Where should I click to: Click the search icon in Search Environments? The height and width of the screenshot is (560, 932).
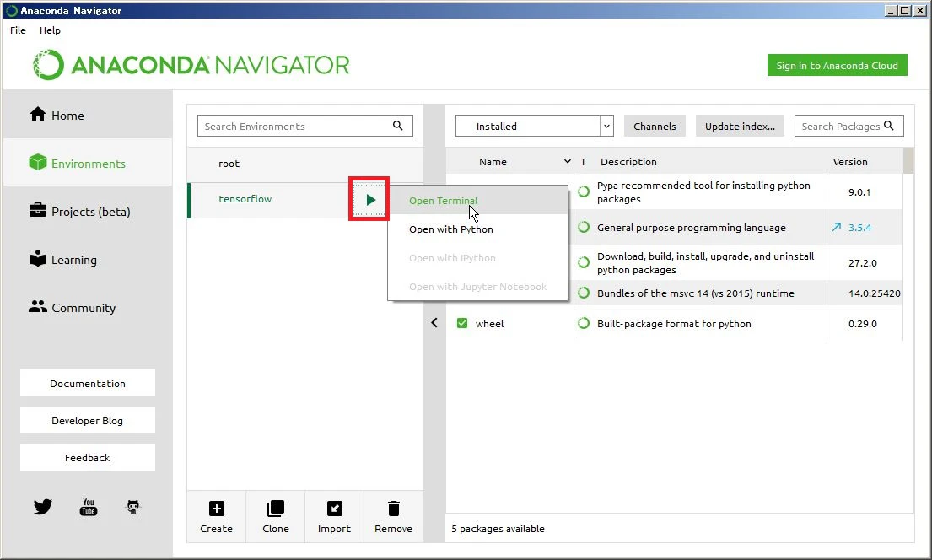[397, 126]
